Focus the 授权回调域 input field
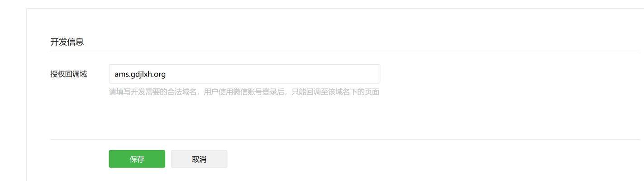Screen dimensions: 644x181 coord(244,74)
